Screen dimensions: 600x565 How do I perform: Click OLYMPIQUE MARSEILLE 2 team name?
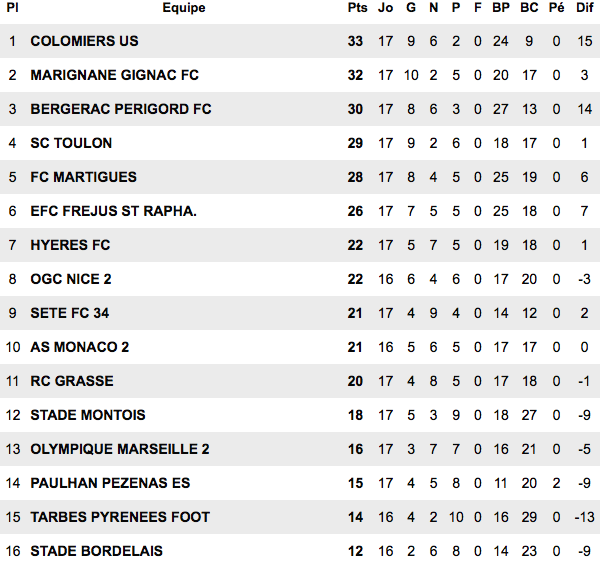120,449
